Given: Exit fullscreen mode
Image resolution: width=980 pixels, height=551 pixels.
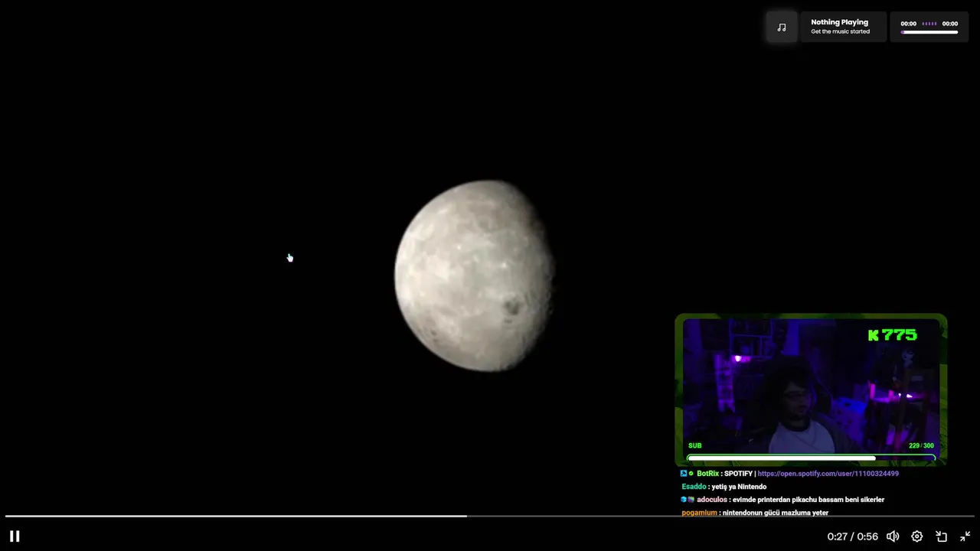Looking at the screenshot, I should pyautogui.click(x=965, y=536).
